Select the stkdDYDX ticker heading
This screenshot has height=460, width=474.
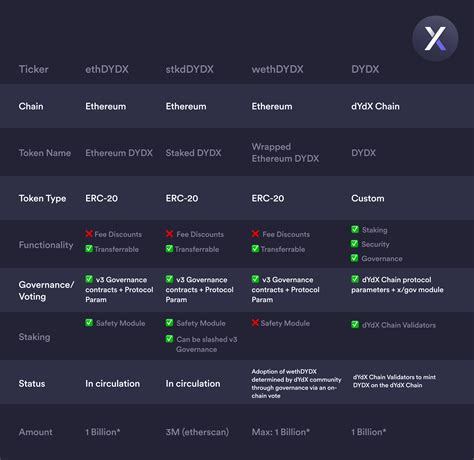(190, 69)
